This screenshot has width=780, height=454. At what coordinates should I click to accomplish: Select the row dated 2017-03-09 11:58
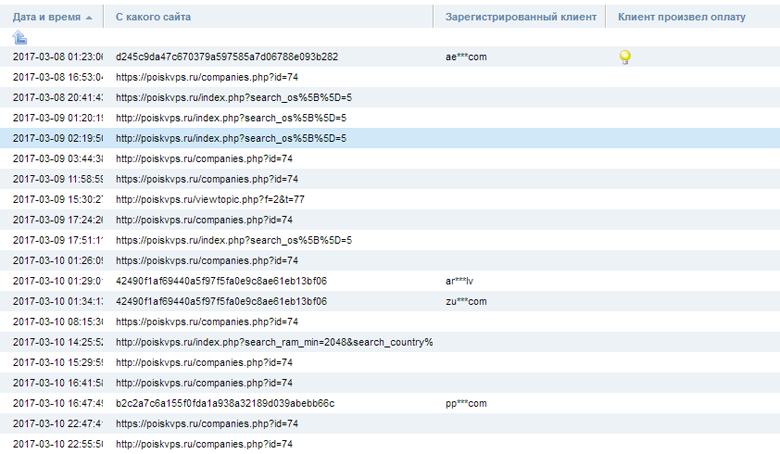[390, 179]
